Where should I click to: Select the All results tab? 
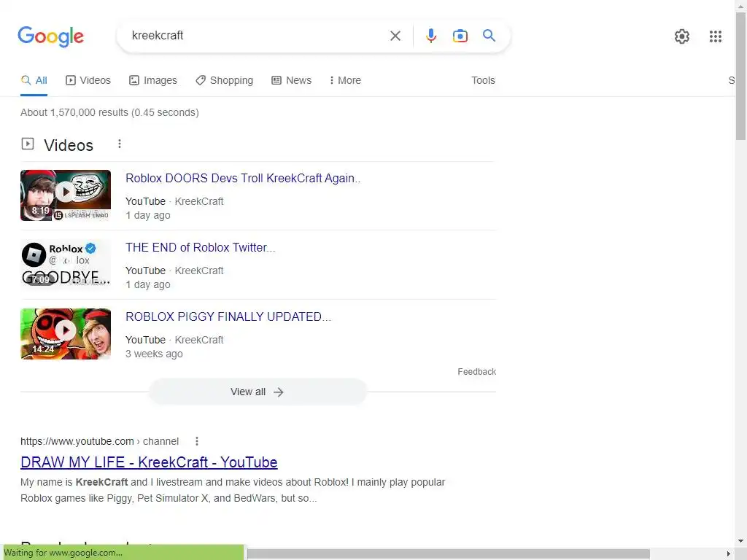(34, 80)
